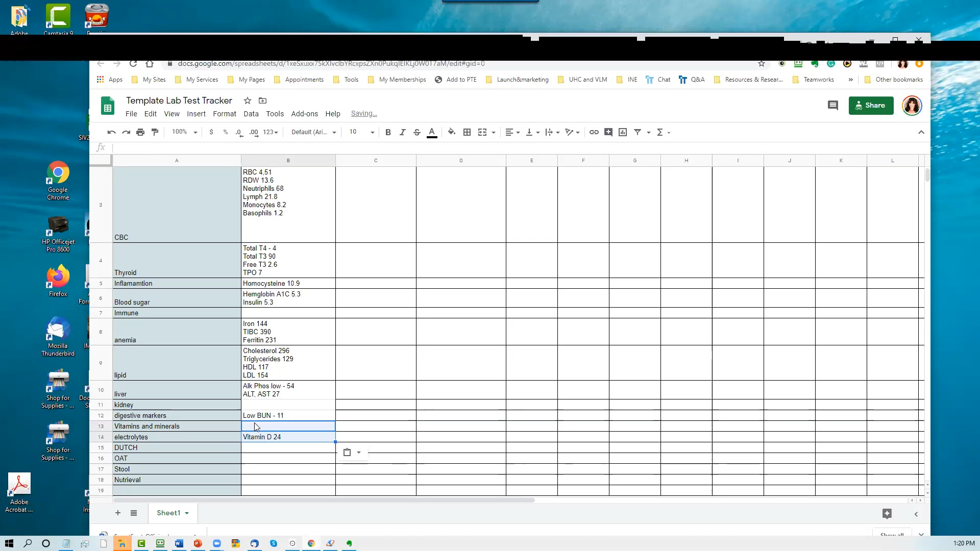Open the My Sites bookmark folder

149,80
